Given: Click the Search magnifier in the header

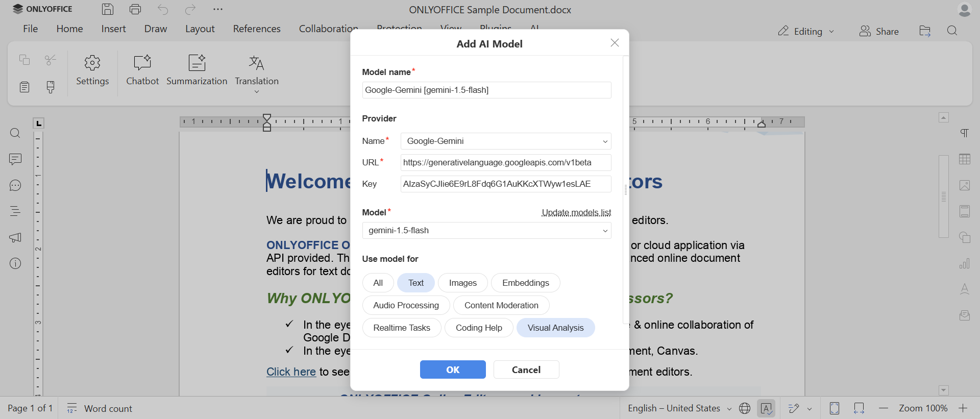Looking at the screenshot, I should coord(952,31).
